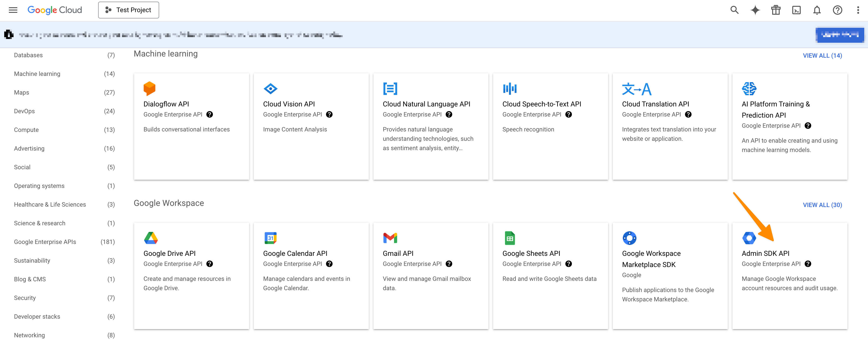Click the Workspace Marketplace SDK icon

[629, 238]
